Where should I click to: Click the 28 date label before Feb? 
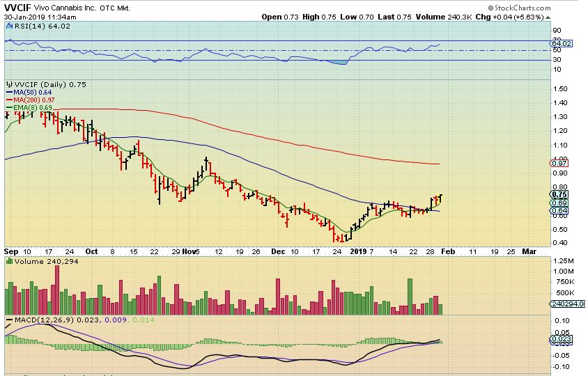(x=430, y=252)
